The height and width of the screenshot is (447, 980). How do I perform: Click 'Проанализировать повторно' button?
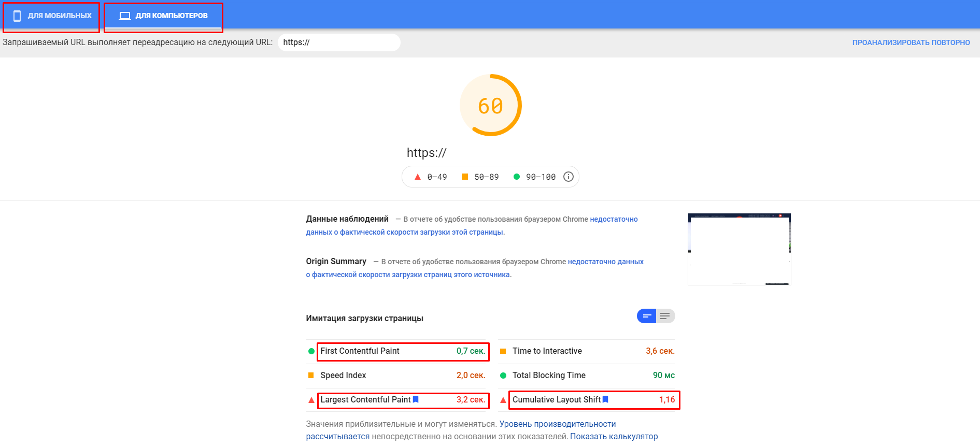tap(911, 42)
